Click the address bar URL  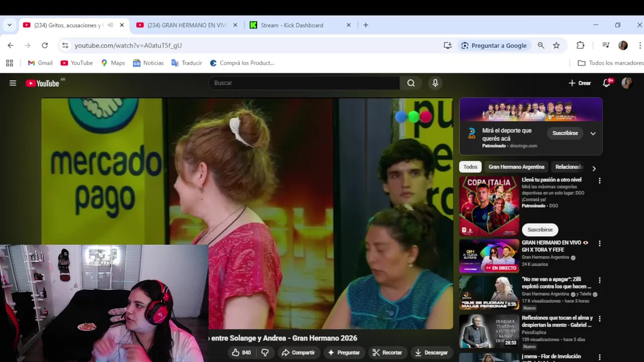tap(128, 45)
